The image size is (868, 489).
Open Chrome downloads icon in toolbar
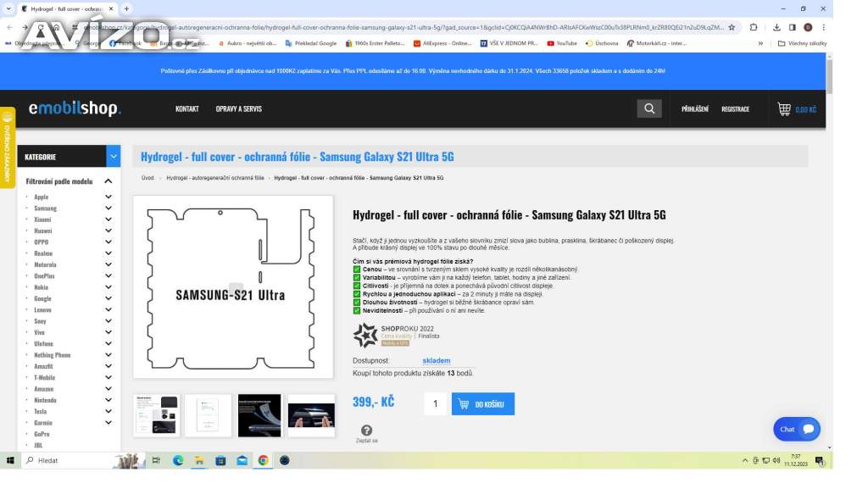pyautogui.click(x=776, y=27)
